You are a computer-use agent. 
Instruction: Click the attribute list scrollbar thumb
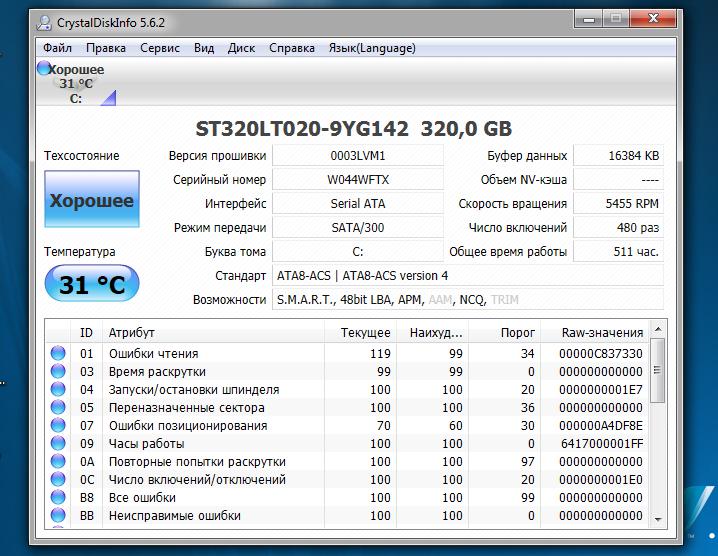coord(658,370)
